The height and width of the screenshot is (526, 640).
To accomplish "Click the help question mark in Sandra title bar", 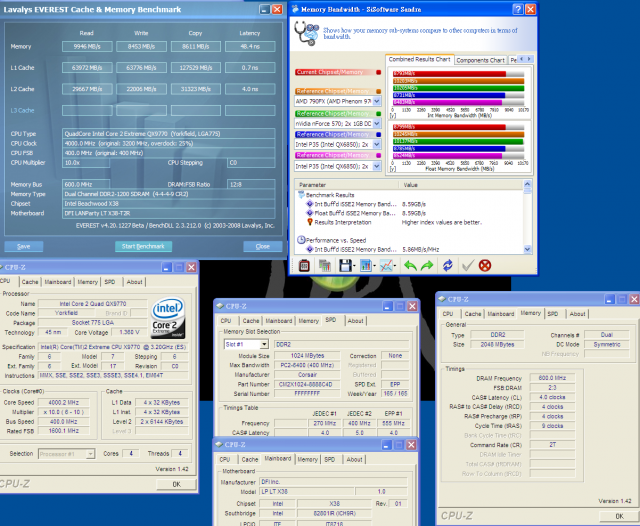I will point(518,9).
